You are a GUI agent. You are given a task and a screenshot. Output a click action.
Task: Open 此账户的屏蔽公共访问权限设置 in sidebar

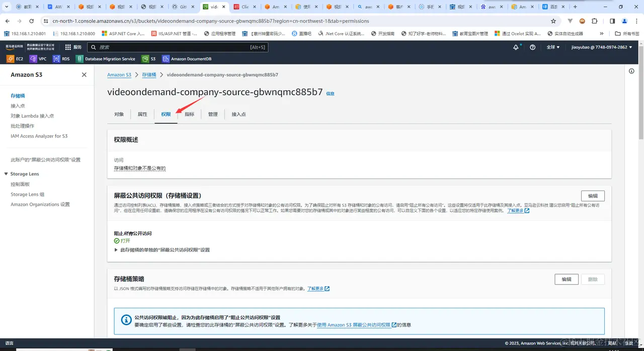(x=46, y=160)
